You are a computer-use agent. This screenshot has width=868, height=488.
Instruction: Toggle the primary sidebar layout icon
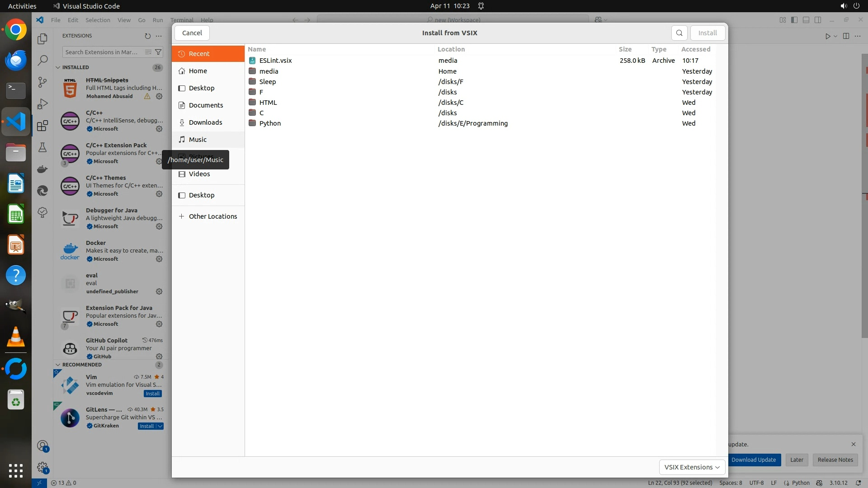coord(794,20)
